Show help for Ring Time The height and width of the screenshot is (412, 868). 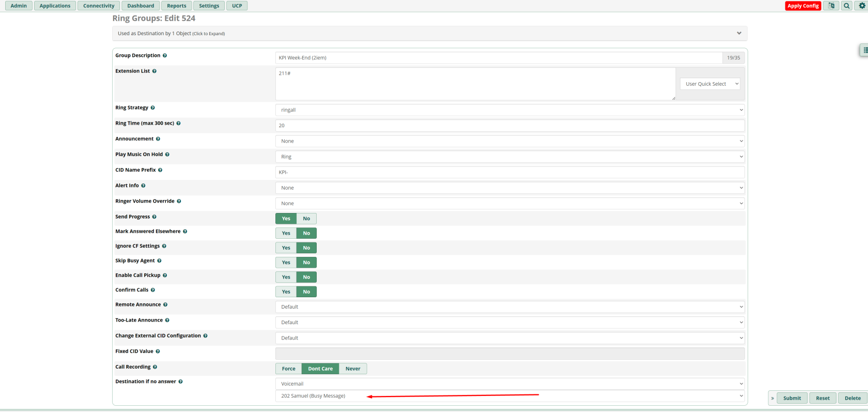point(178,123)
